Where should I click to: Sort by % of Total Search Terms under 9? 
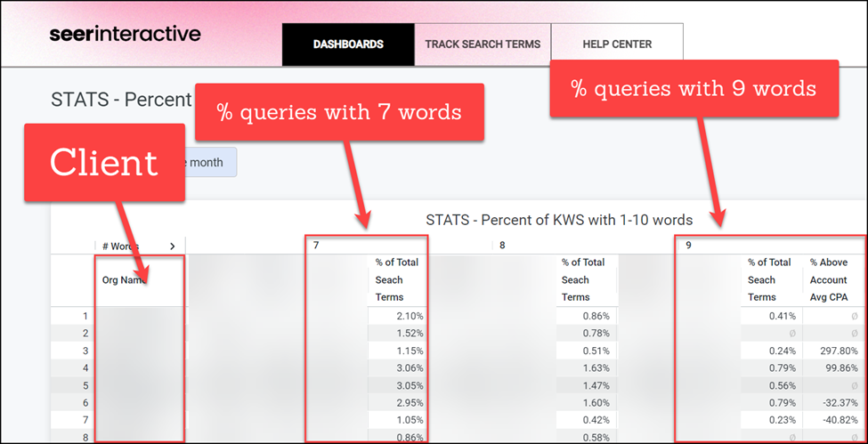pos(769,279)
